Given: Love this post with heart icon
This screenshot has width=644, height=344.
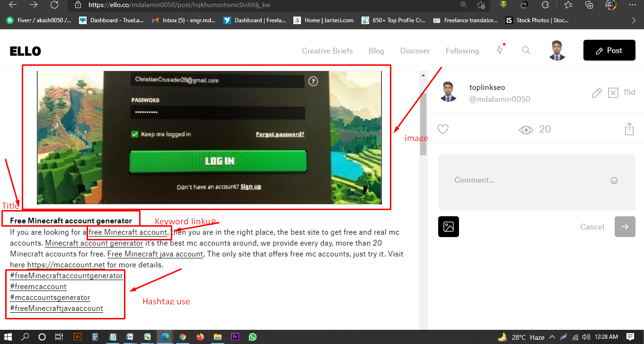Looking at the screenshot, I should 443,129.
